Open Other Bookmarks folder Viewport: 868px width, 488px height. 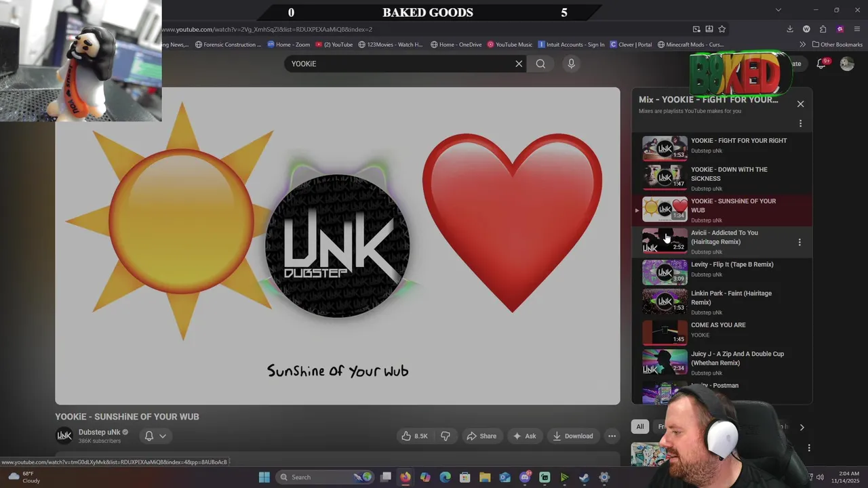[x=837, y=45]
